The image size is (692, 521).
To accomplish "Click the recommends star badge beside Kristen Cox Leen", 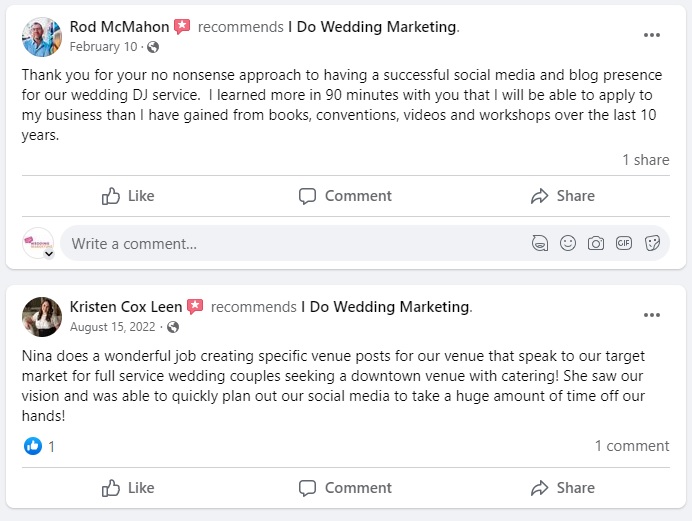I will click(x=195, y=307).
